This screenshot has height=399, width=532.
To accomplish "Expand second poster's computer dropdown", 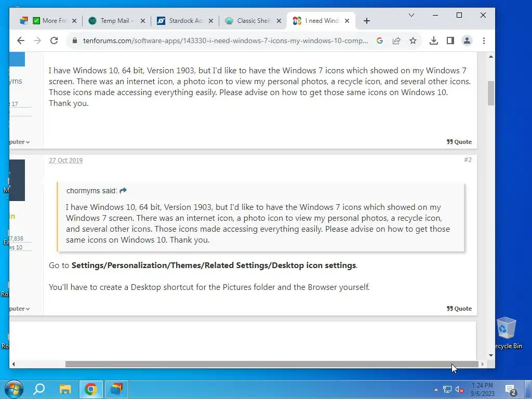I will (19, 309).
